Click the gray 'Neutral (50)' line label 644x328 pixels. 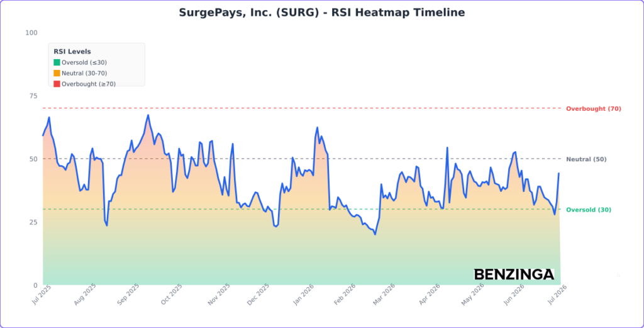(586, 159)
